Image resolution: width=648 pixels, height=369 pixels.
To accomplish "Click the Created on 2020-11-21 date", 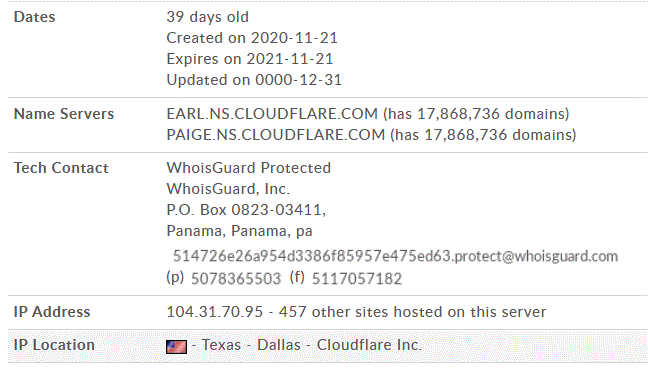I will tap(252, 38).
